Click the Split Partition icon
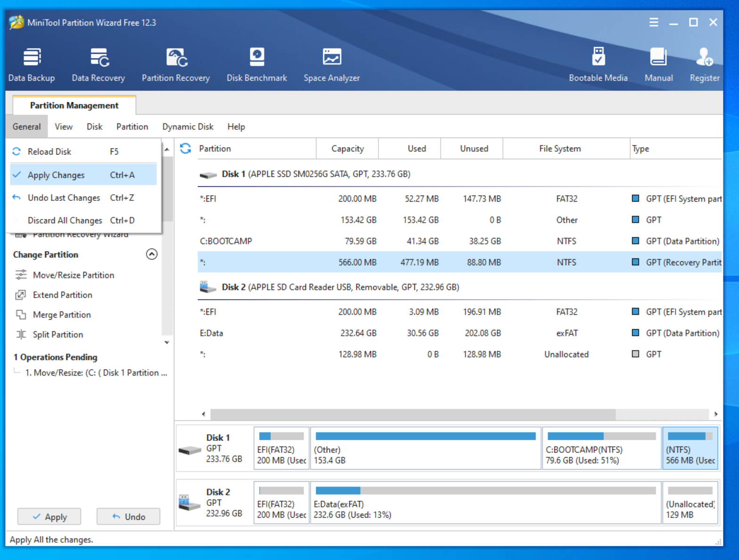The height and width of the screenshot is (560, 739). coord(21,334)
